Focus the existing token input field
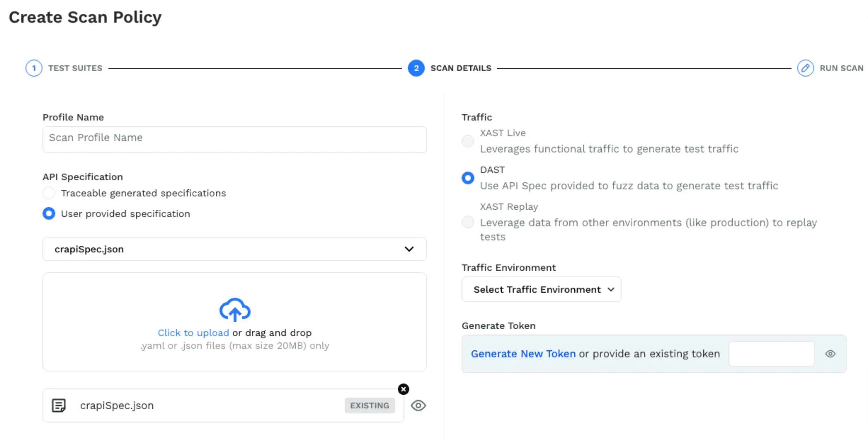This screenshot has width=868, height=441. pos(772,354)
